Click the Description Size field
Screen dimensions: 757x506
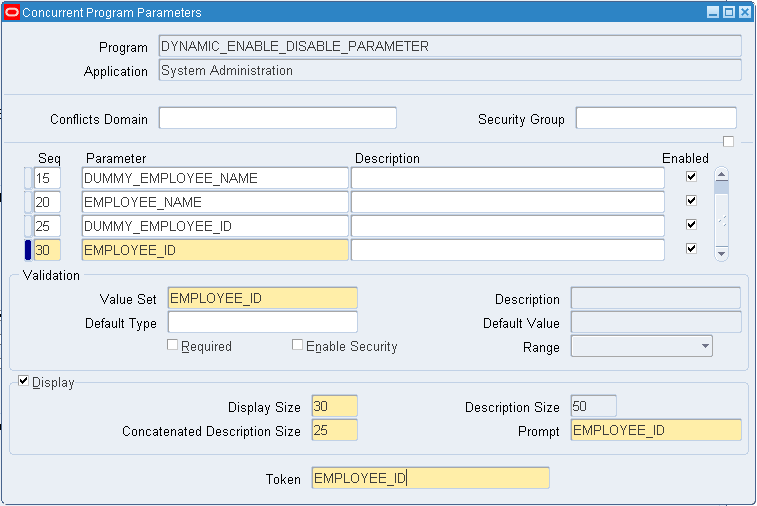pyautogui.click(x=593, y=406)
